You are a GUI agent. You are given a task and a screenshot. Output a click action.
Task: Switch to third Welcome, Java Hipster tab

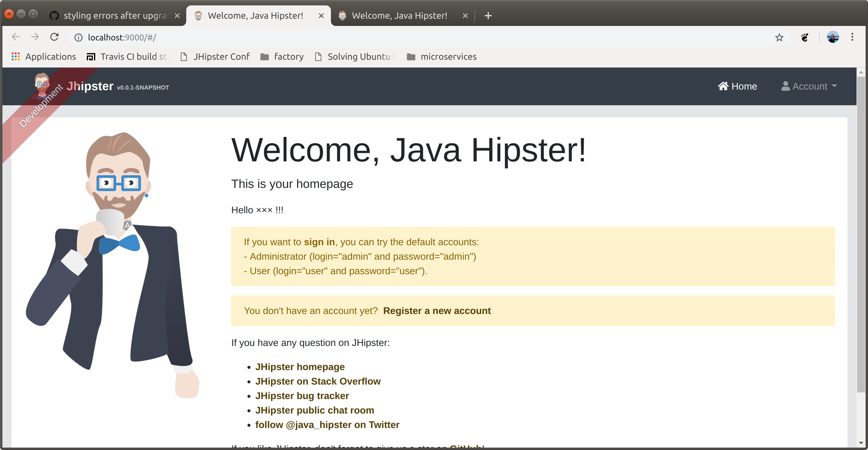399,16
